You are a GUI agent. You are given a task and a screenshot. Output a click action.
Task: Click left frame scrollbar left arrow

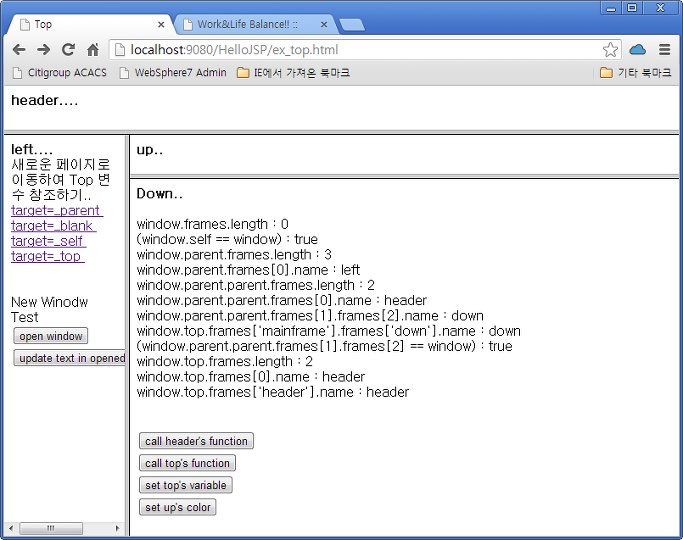coord(11,529)
